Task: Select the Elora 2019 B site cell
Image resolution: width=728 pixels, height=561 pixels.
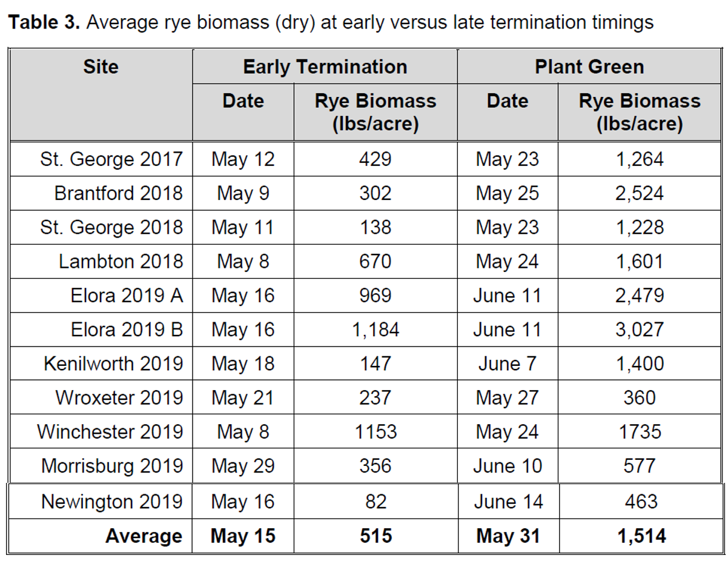Action: [x=127, y=330]
